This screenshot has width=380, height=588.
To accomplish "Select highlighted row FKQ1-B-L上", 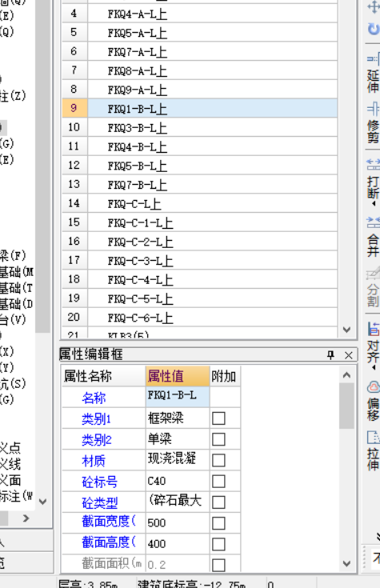I will coord(199,108).
